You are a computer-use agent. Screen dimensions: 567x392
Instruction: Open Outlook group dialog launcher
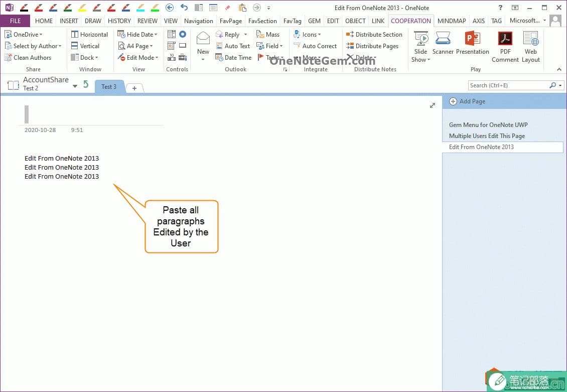pyautogui.click(x=286, y=69)
